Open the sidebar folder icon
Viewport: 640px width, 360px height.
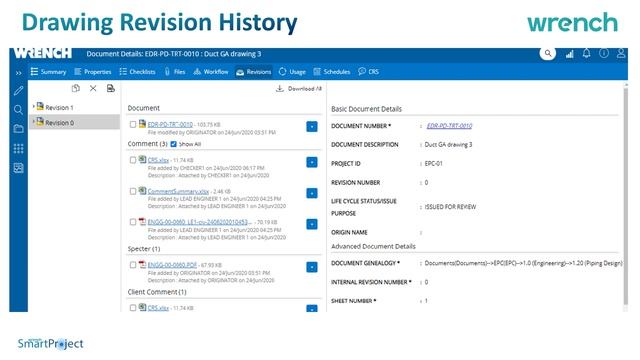click(18, 129)
